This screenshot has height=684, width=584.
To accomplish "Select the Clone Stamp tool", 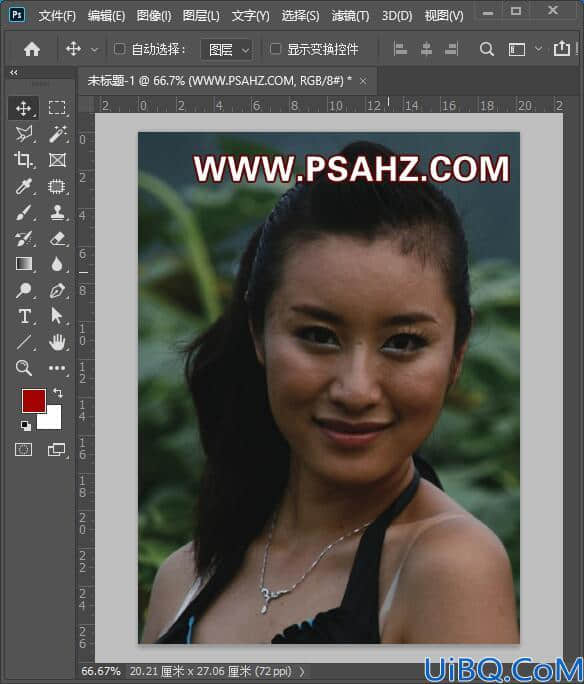I will (x=57, y=212).
